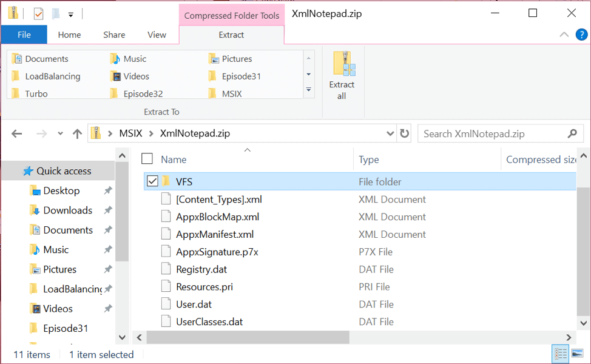
Task: Open the Help question mark icon
Action: tap(581, 35)
